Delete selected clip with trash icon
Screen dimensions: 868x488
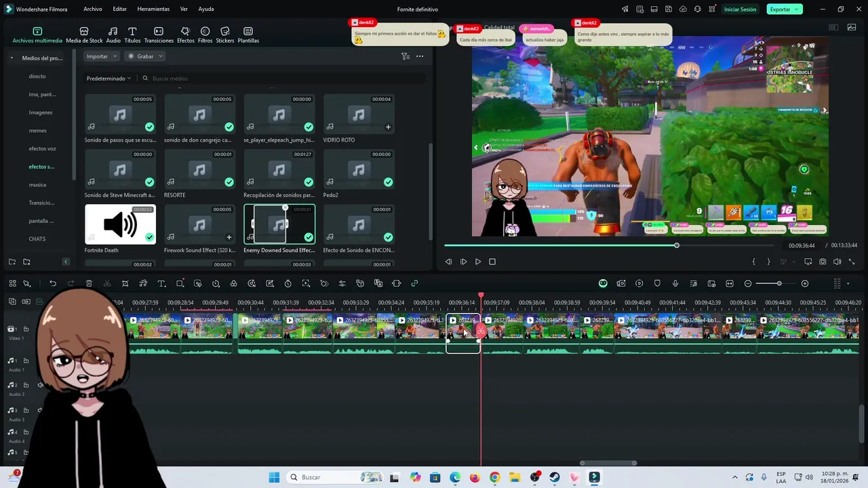(89, 283)
